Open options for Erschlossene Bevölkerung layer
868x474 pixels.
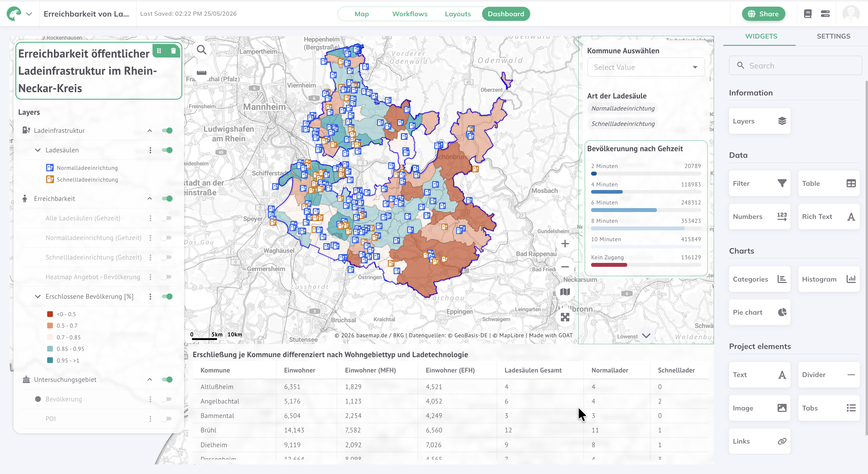150,297
